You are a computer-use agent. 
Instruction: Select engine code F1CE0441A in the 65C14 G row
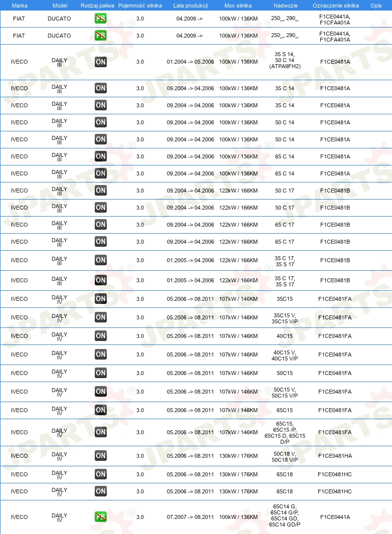click(x=335, y=517)
